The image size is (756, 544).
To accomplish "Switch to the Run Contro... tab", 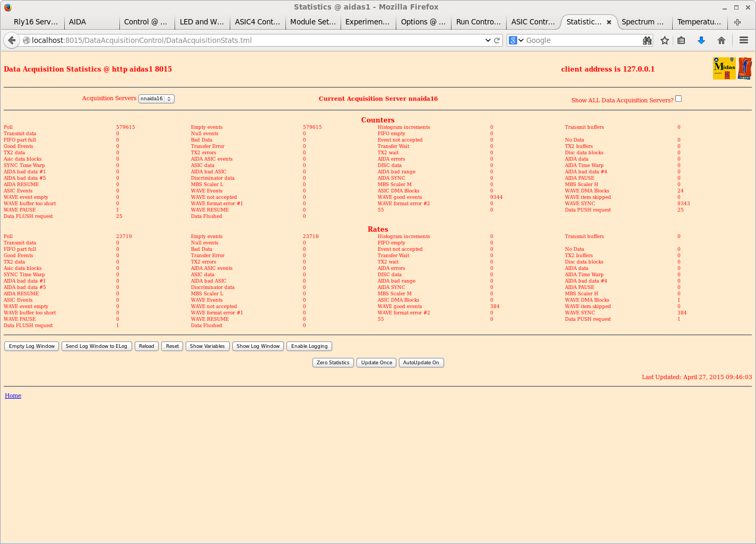I will [479, 22].
